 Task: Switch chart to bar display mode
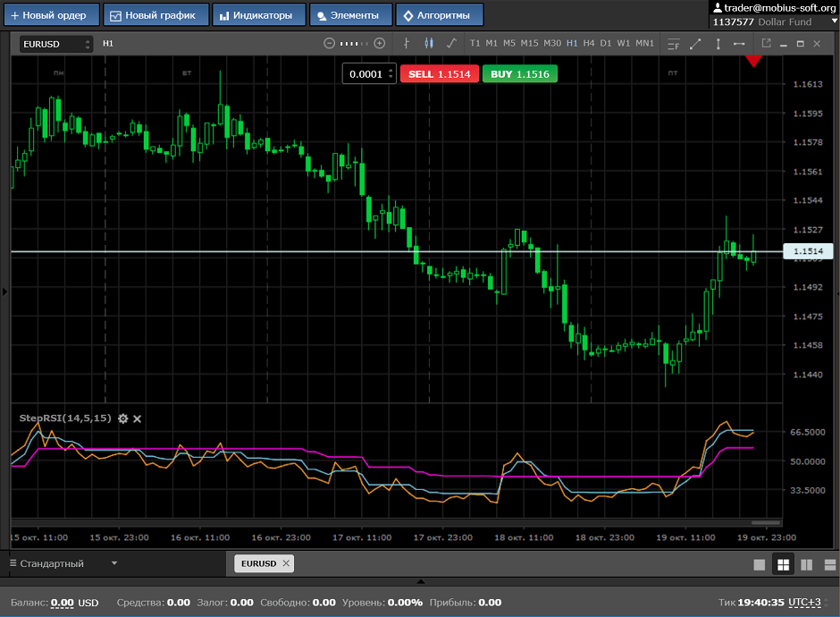click(407, 43)
